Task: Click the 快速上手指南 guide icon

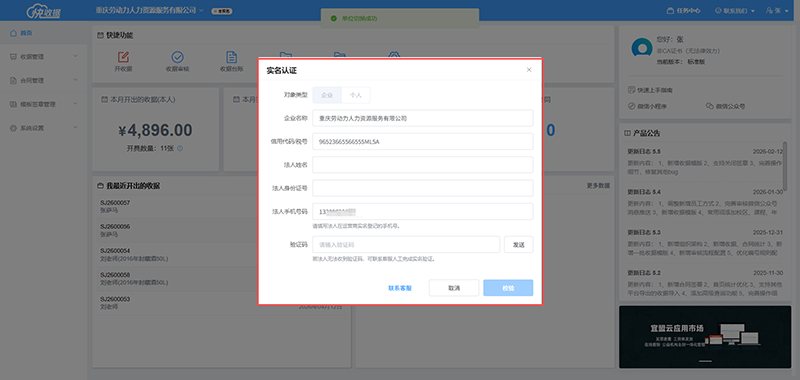Action: tap(632, 90)
